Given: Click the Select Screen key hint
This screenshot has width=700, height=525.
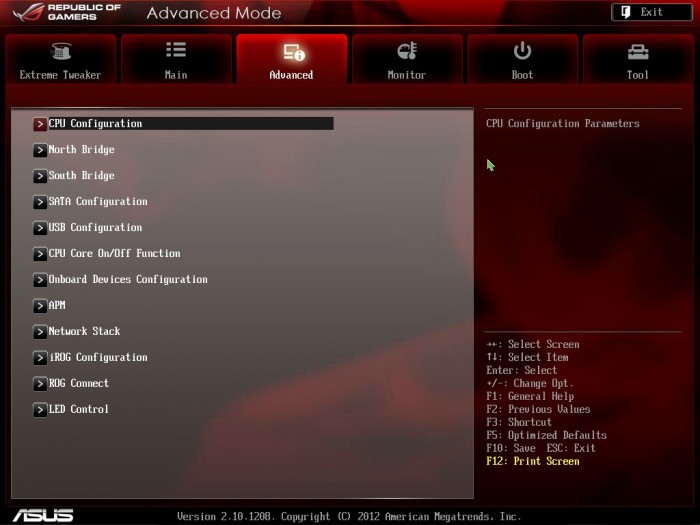Looking at the screenshot, I should point(533,344).
